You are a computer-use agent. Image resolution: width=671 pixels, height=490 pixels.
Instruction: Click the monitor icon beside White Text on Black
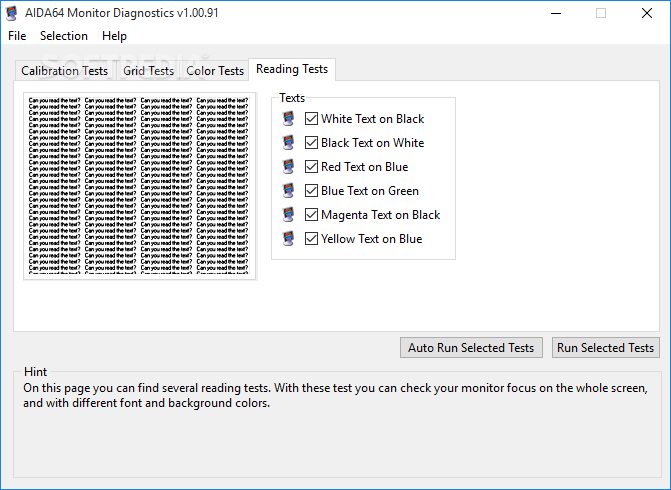289,119
